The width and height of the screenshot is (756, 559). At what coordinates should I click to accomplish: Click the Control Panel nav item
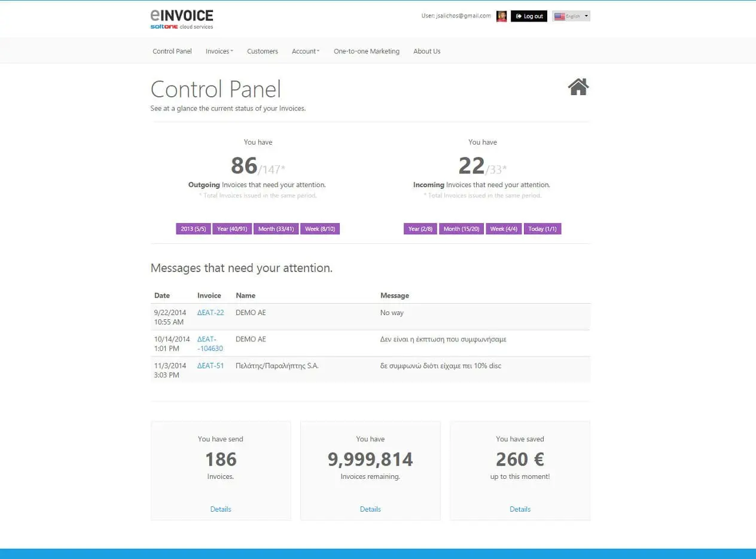click(x=172, y=51)
